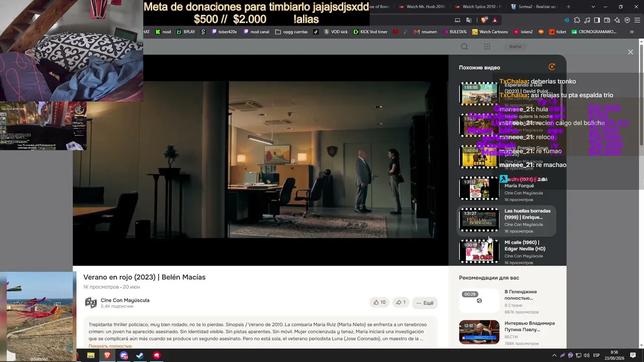Play the 1:55:55 Esperando a Dalí thumbnail

point(479,94)
